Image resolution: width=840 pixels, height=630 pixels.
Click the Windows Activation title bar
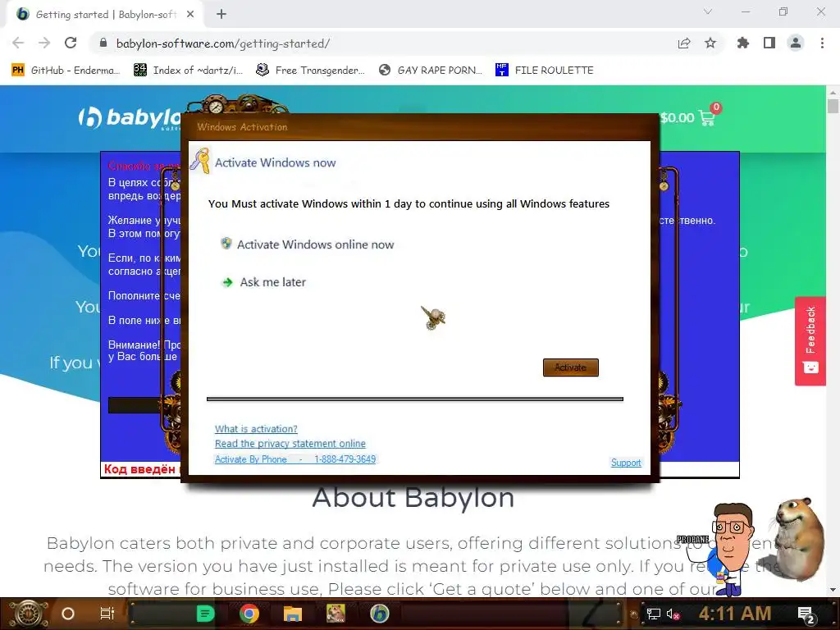click(419, 127)
